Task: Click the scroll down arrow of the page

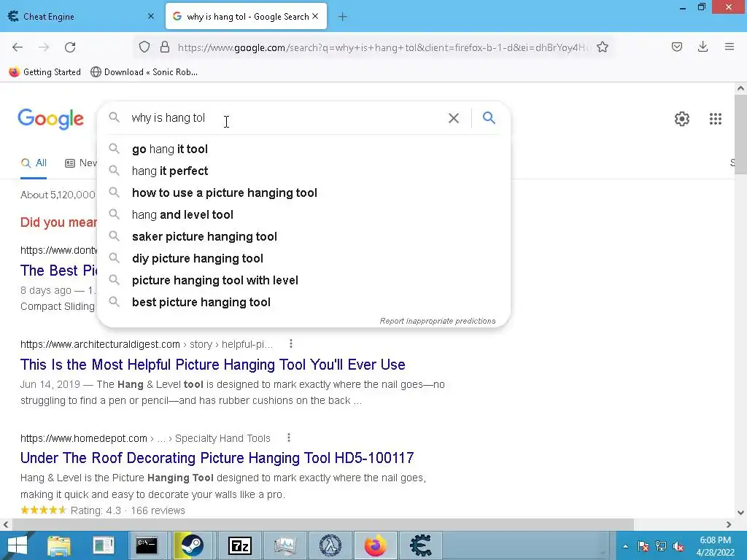Action: click(x=740, y=513)
